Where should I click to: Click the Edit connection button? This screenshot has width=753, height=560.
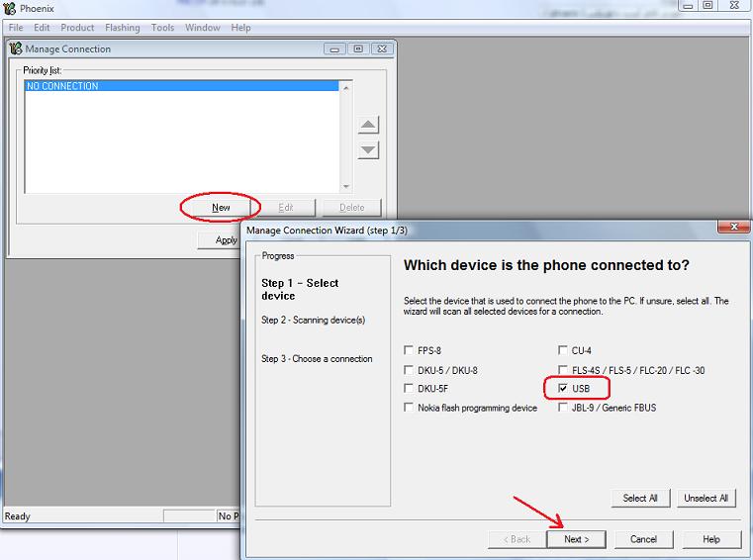pos(286,208)
